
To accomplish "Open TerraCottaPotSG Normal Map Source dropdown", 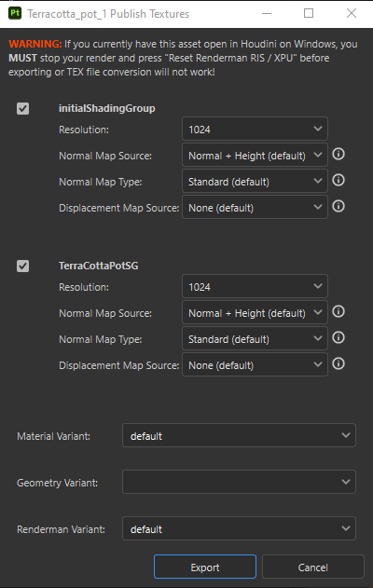I will pyautogui.click(x=255, y=312).
